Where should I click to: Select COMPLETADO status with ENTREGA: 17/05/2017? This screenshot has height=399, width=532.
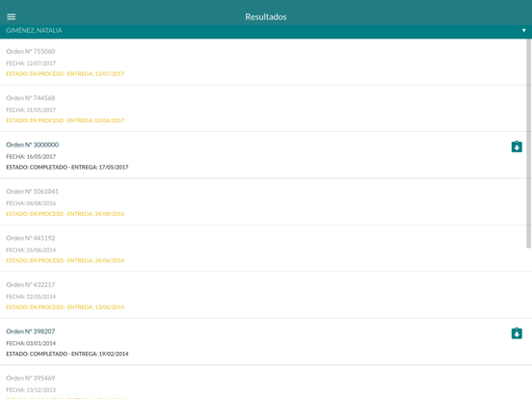(x=67, y=168)
